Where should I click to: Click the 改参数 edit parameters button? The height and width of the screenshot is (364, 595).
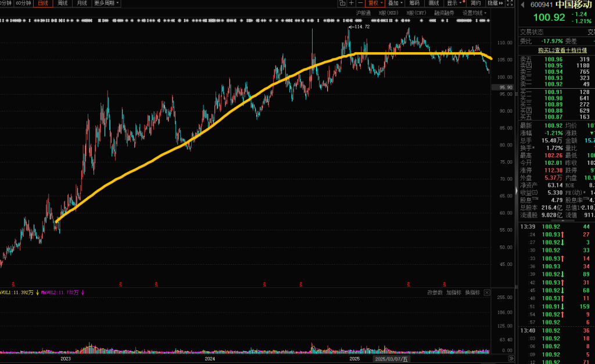435,293
